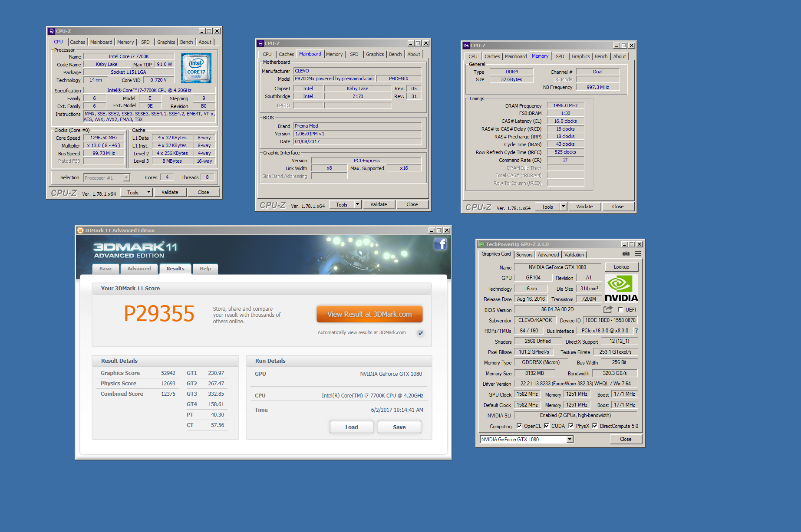Click the Combined Score 12375 value

pos(168,394)
